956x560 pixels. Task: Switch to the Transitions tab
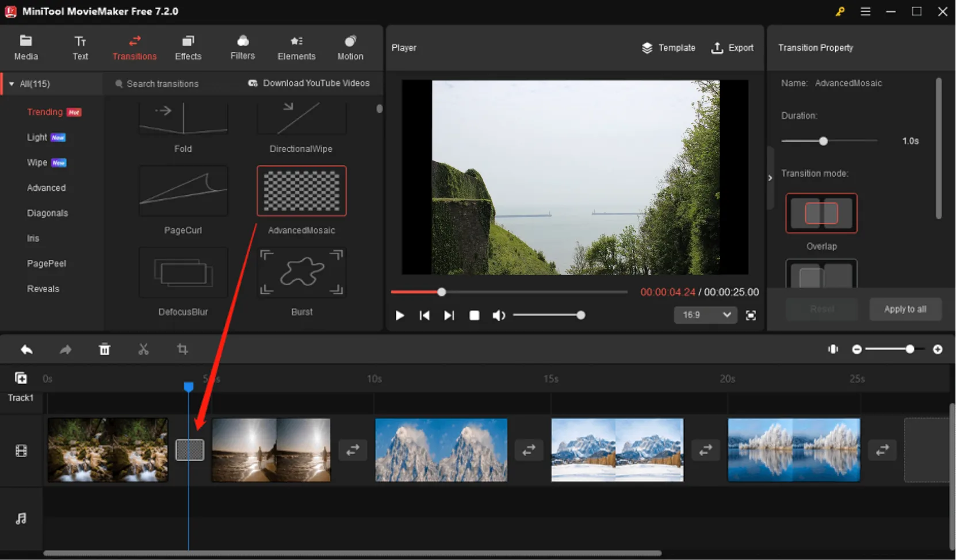click(x=134, y=47)
